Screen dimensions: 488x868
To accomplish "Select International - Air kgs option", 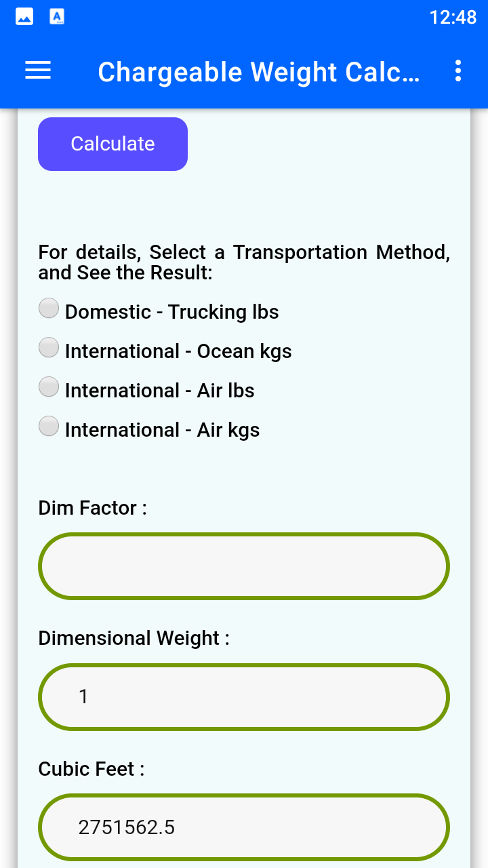I will [48, 426].
